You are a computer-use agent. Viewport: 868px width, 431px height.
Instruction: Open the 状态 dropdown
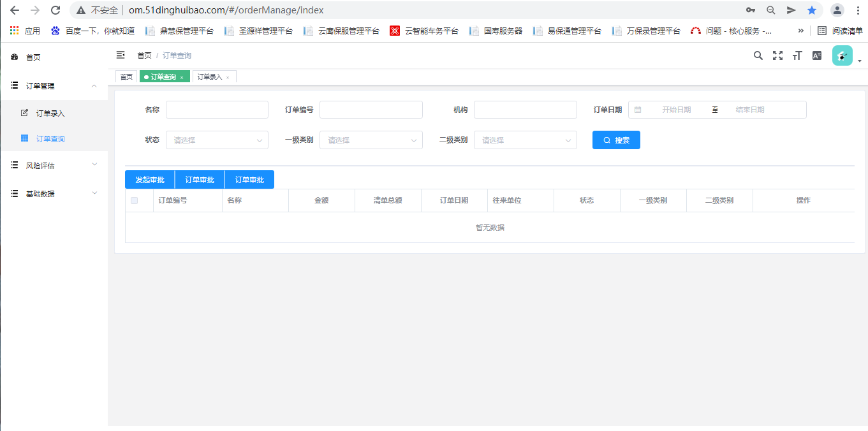click(x=217, y=140)
